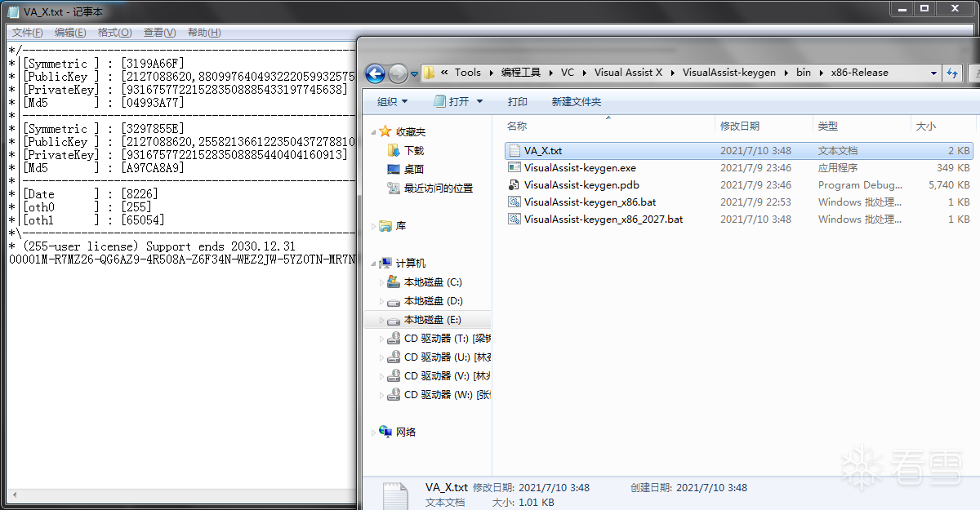Click the x86-Release breadcrumb segment
Screen dimensions: 980x510
pos(859,73)
